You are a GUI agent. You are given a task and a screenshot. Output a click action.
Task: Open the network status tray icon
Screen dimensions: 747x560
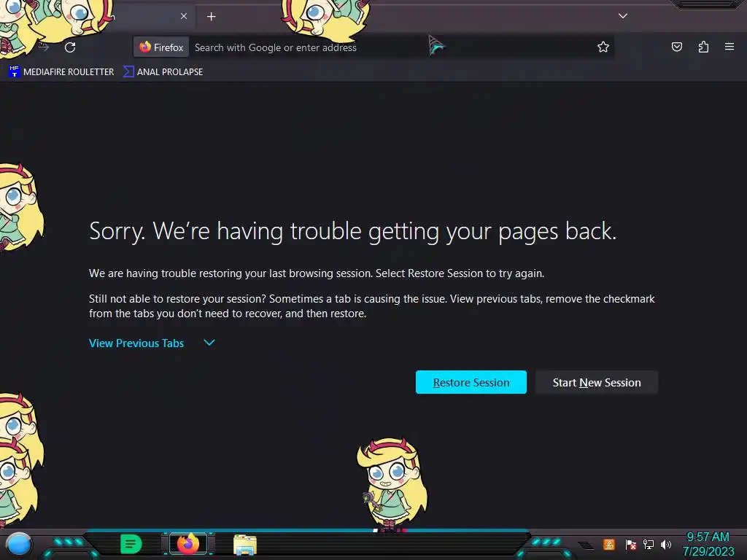(x=648, y=544)
